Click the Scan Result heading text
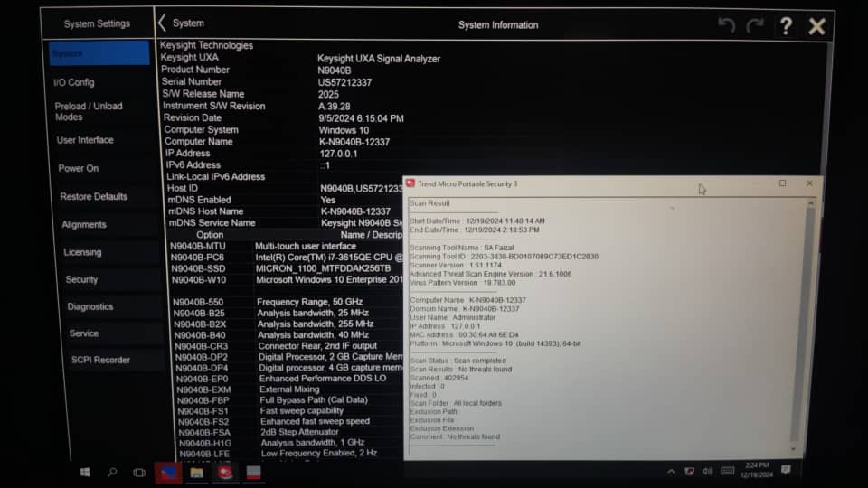 tap(429, 203)
